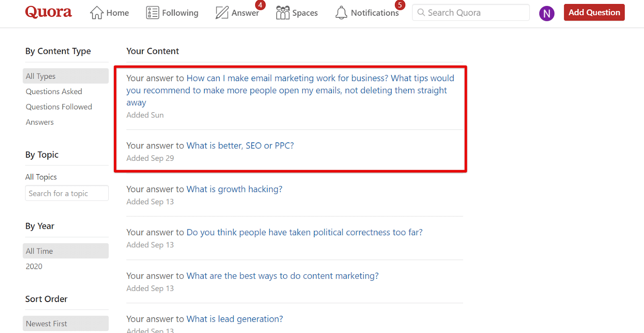Open What is lead generation? link

tap(235, 319)
